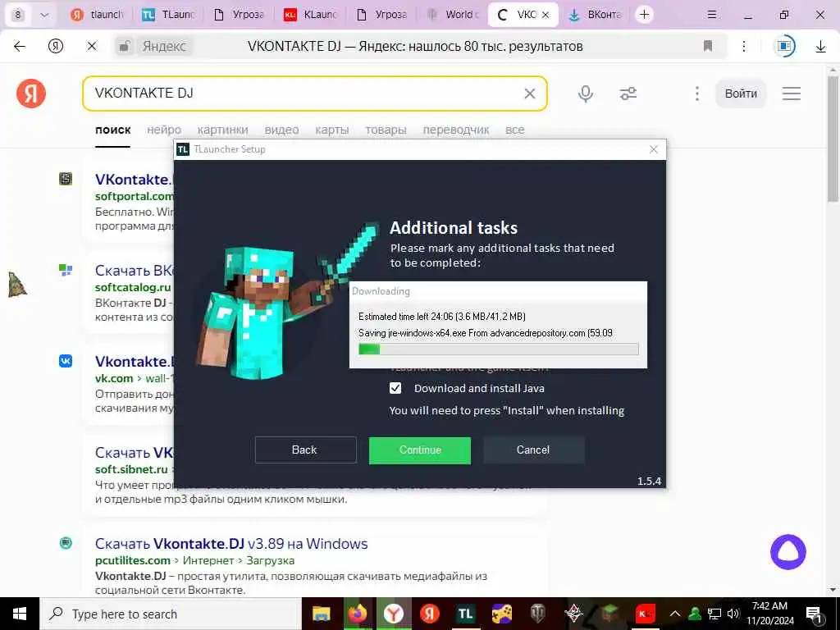Open notification center icon

point(814,614)
